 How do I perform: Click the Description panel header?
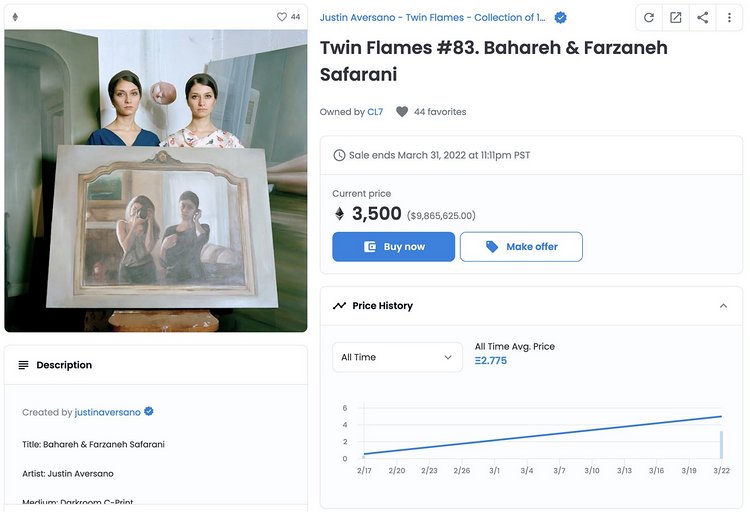coord(156,365)
